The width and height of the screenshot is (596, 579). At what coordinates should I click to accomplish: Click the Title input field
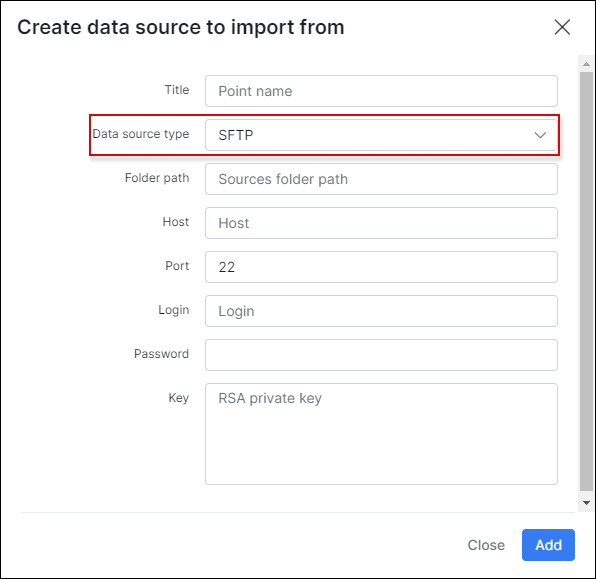[x=381, y=91]
